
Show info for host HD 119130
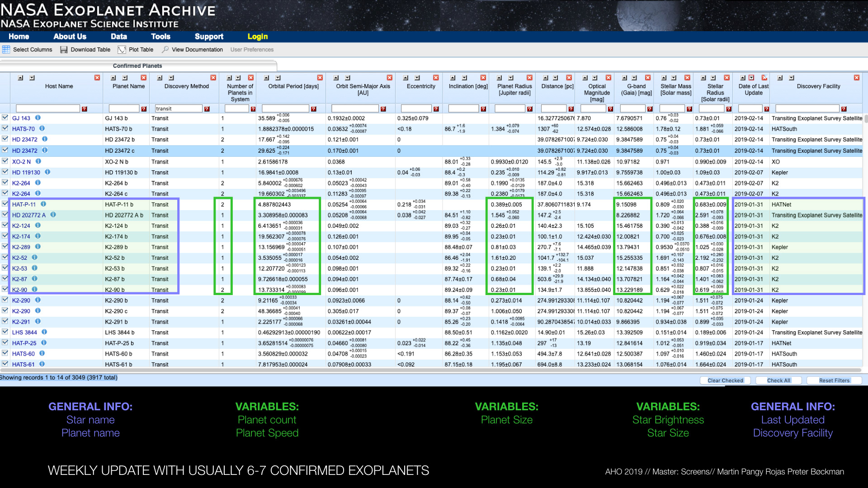pyautogui.click(x=47, y=172)
